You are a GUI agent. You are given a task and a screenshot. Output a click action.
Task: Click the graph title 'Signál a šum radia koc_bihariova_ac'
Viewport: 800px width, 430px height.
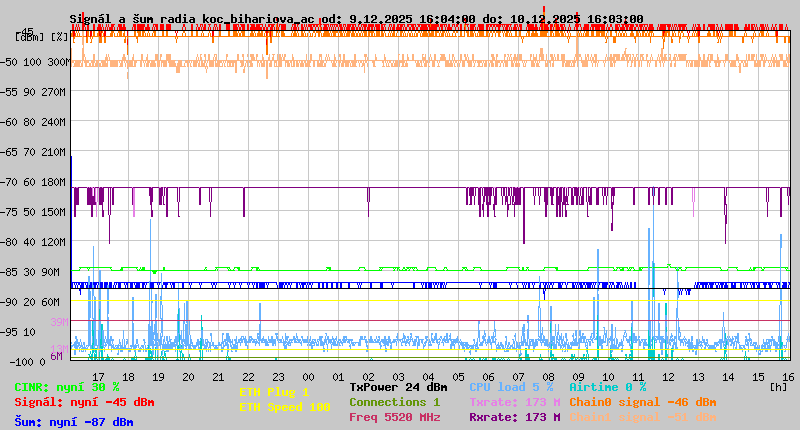tap(192, 19)
